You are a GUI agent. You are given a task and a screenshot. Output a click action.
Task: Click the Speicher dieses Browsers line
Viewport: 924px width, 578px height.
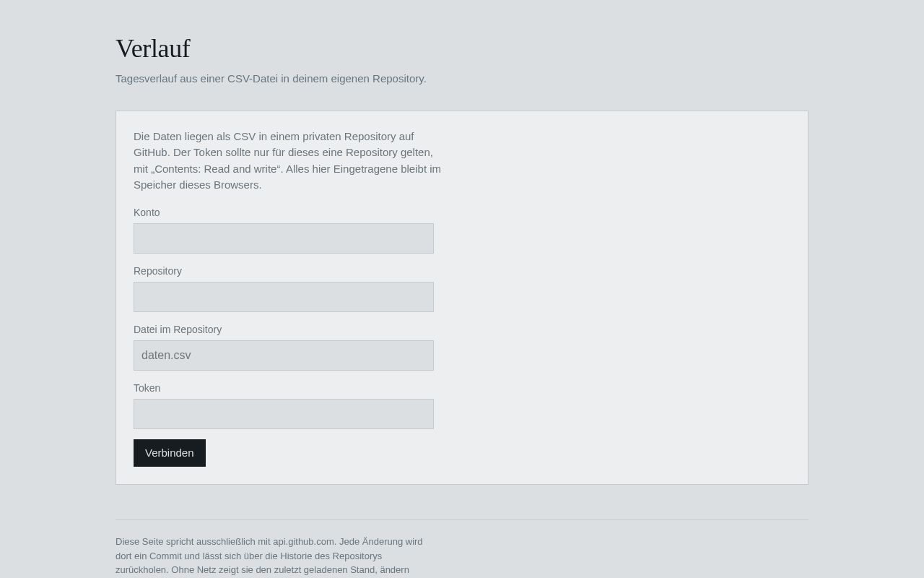point(197,185)
